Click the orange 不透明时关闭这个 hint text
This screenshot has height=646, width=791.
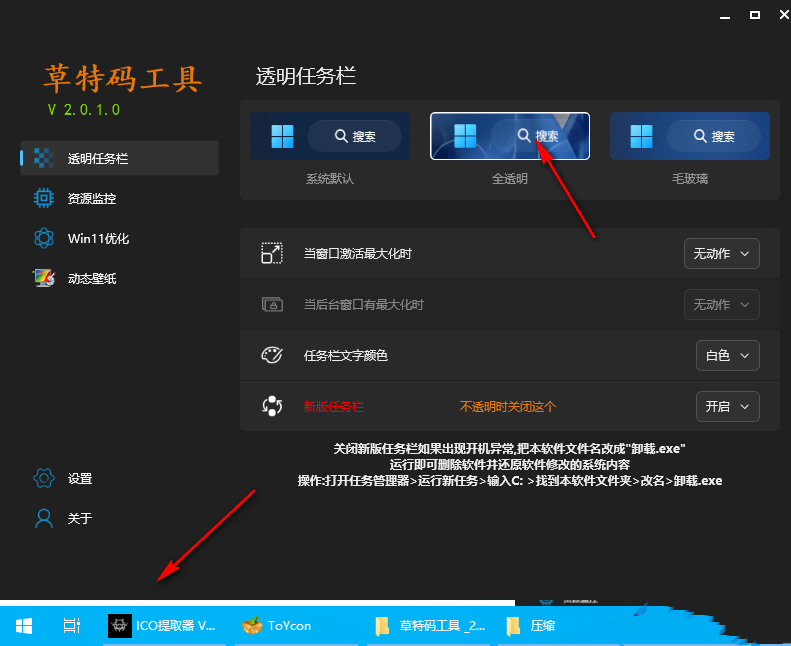tap(507, 406)
